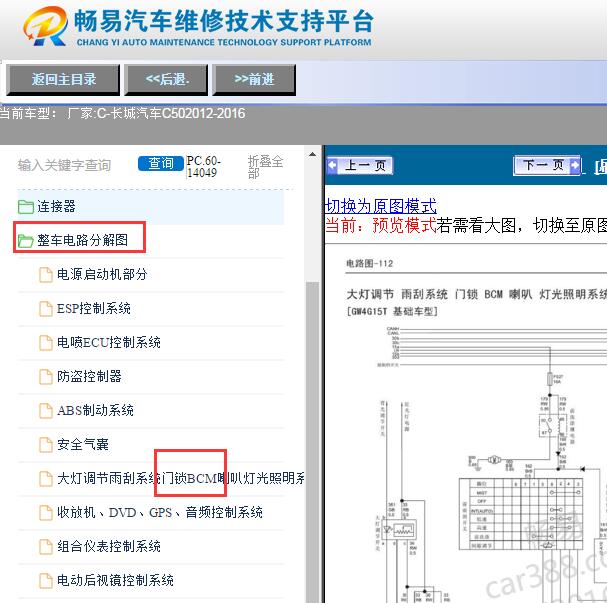Click document icon beside 大灯调节雨刮系统
The image size is (607, 603).
46,478
